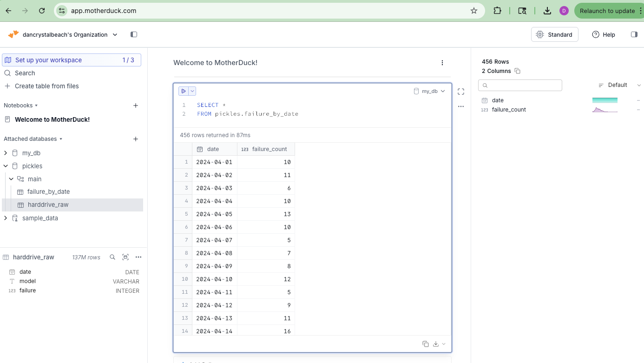The height and width of the screenshot is (363, 644).
Task: Add a new notebook with plus icon
Action: 136,106
